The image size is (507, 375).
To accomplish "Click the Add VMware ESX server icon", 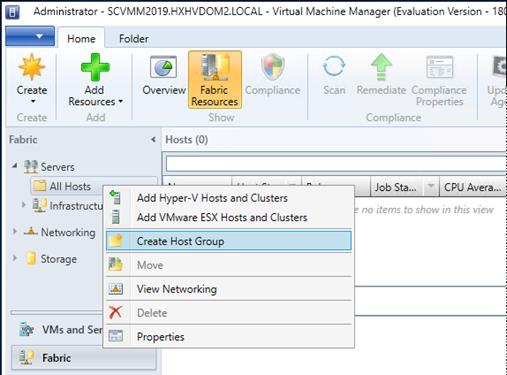I will 115,217.
